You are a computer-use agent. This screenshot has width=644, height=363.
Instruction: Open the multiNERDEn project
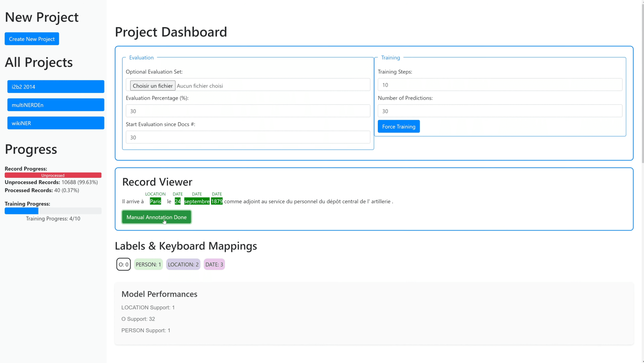pyautogui.click(x=56, y=105)
